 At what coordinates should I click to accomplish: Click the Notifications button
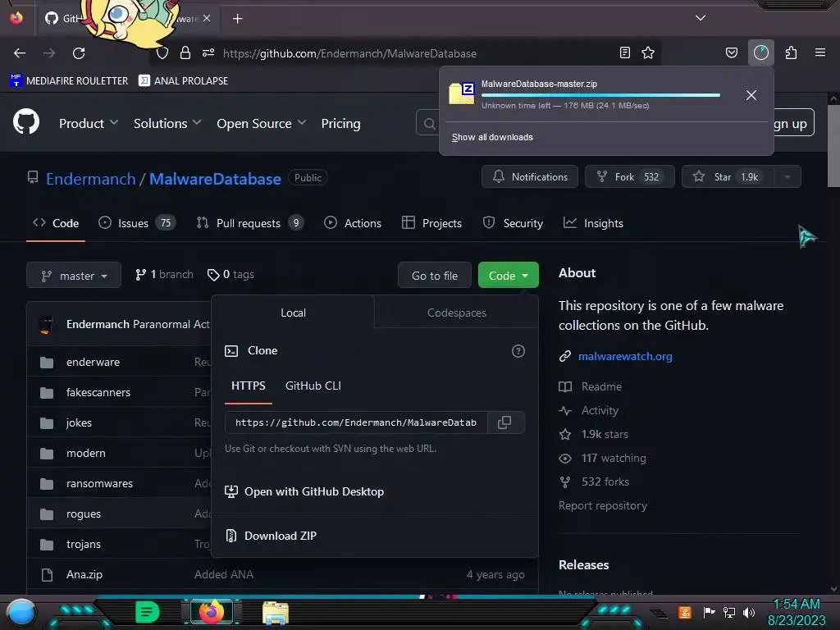pos(530,177)
